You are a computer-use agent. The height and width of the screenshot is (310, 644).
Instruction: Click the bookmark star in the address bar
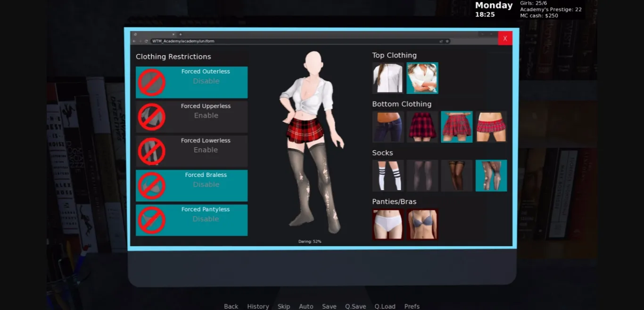(x=447, y=41)
